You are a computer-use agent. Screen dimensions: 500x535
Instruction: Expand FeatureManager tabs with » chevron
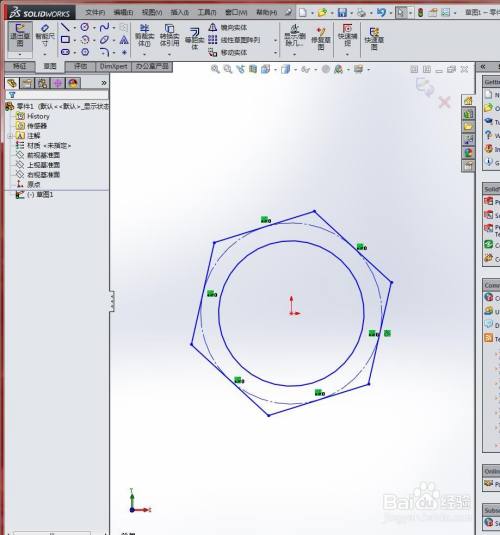[104, 83]
